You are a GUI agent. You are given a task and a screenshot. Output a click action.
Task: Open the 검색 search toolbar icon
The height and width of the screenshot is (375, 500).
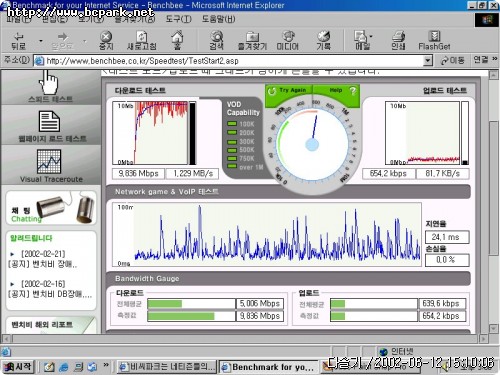(x=217, y=41)
